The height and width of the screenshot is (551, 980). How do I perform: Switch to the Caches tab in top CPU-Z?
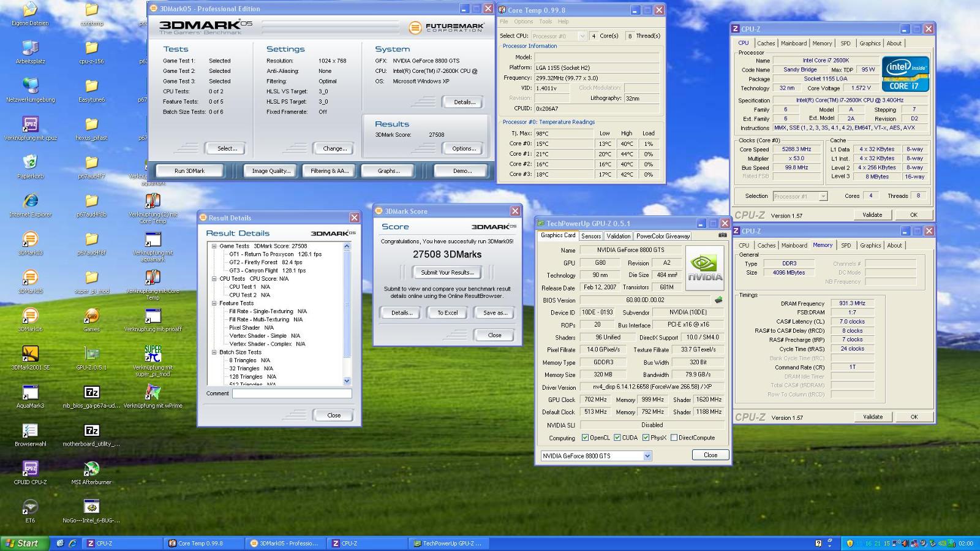click(766, 44)
